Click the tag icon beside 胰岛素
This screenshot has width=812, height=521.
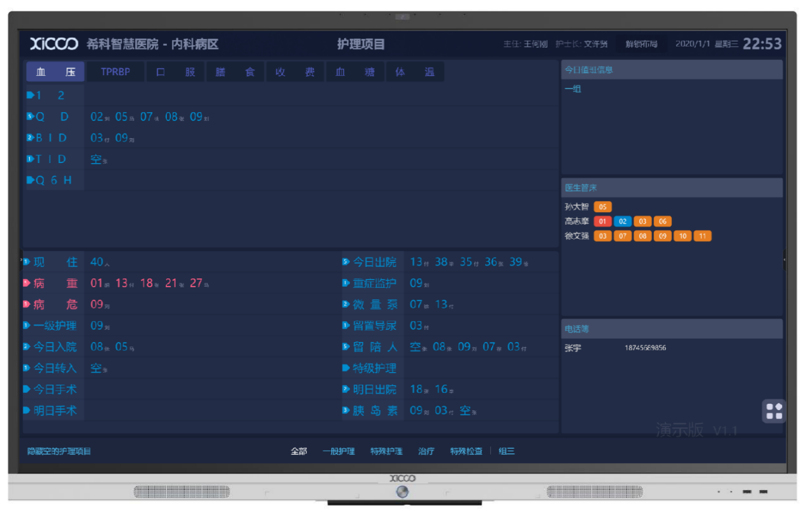click(x=346, y=411)
